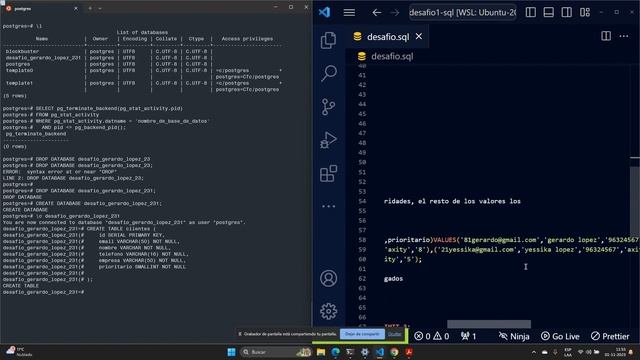The height and width of the screenshot is (360, 640).
Task: Click the editor horizontal scrollbar thumb
Action: [489, 324]
